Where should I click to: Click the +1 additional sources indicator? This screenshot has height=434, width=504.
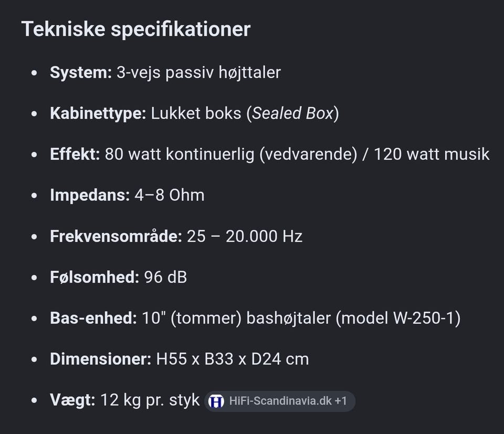tap(341, 401)
